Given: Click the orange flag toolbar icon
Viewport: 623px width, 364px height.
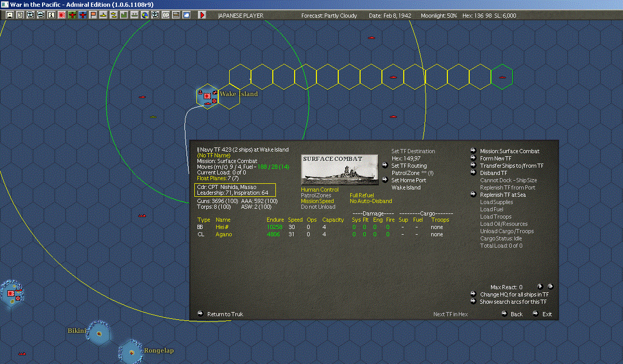Looking at the screenshot, I should [92, 15].
